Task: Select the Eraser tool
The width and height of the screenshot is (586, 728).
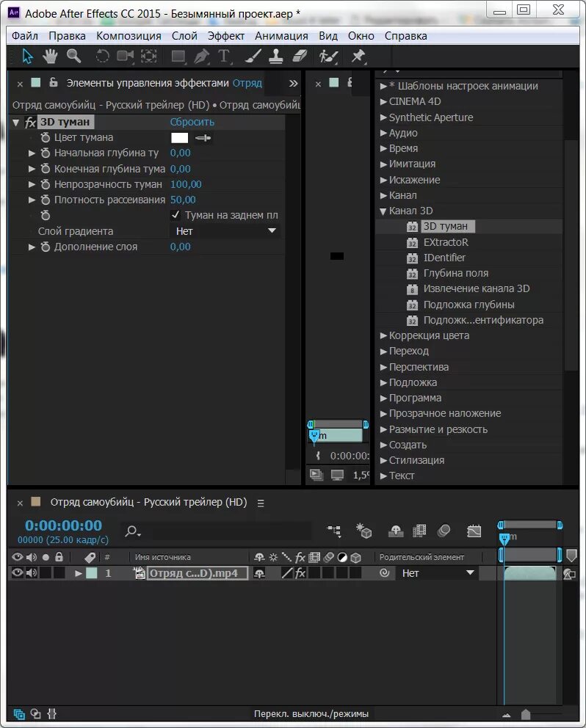Action: (300, 57)
